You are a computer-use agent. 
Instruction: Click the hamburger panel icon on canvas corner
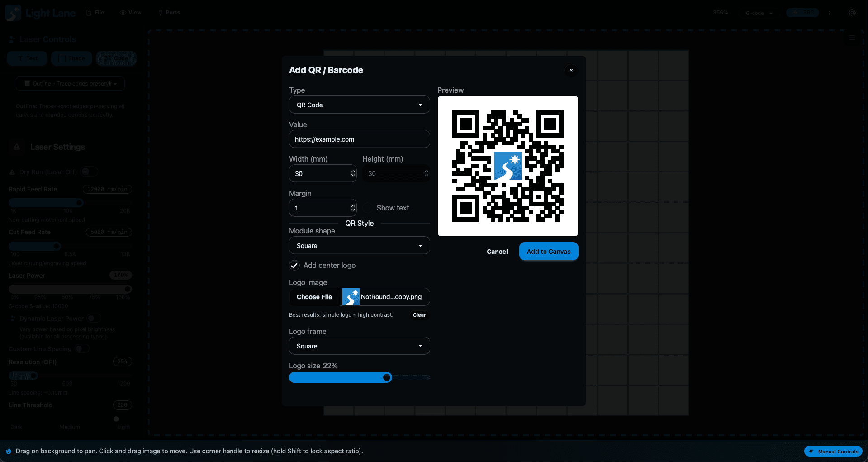click(x=852, y=38)
